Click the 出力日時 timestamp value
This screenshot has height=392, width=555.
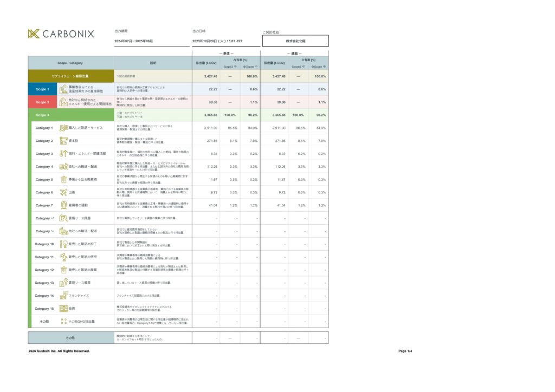(x=217, y=41)
